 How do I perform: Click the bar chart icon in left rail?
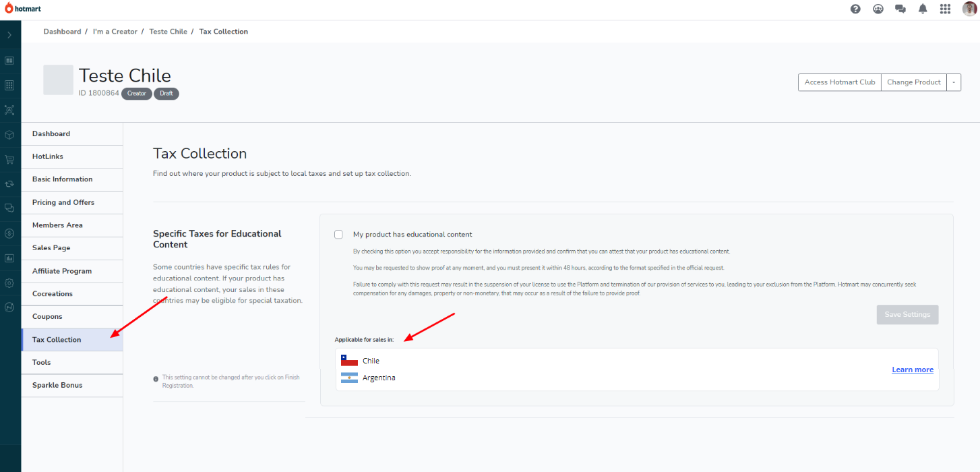[x=9, y=258]
